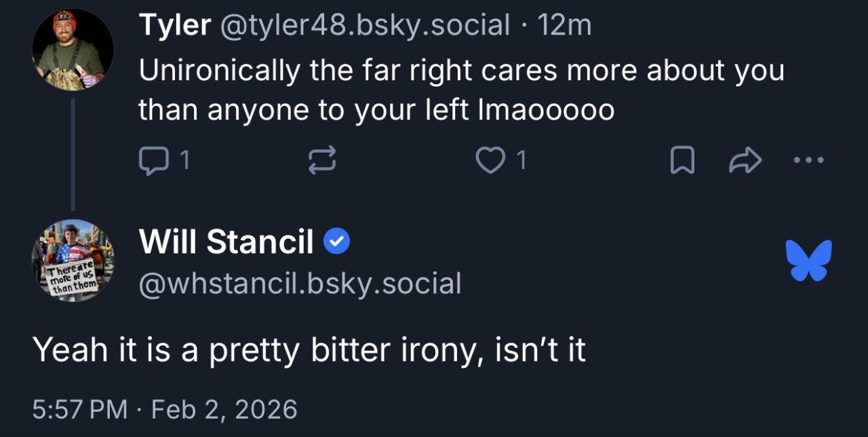The image size is (868, 437).
Task: Click the "Yeah it is a pretty bitter irony" text
Action: coord(309,349)
